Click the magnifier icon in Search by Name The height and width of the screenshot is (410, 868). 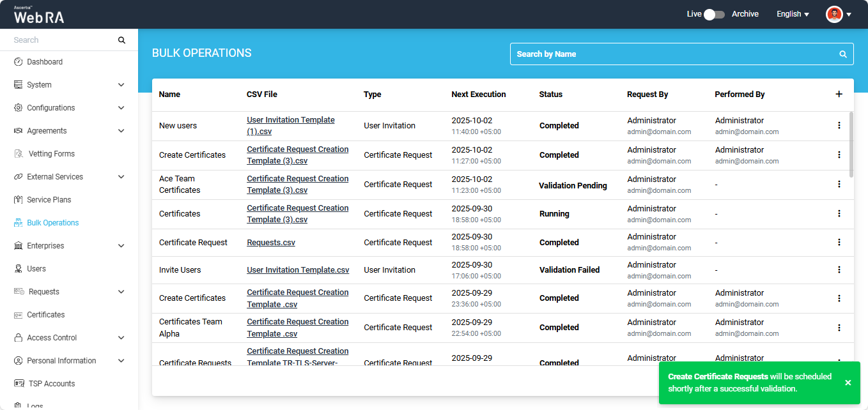[x=843, y=54]
